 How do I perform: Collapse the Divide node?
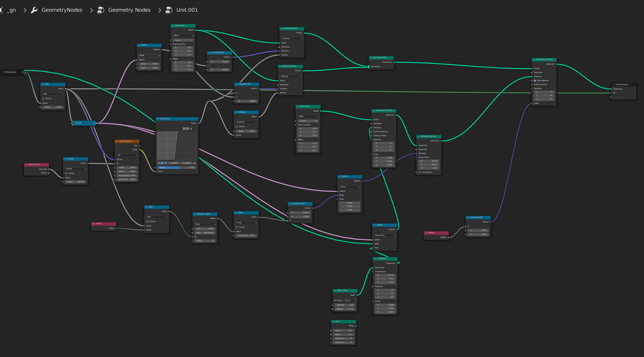[65, 159]
